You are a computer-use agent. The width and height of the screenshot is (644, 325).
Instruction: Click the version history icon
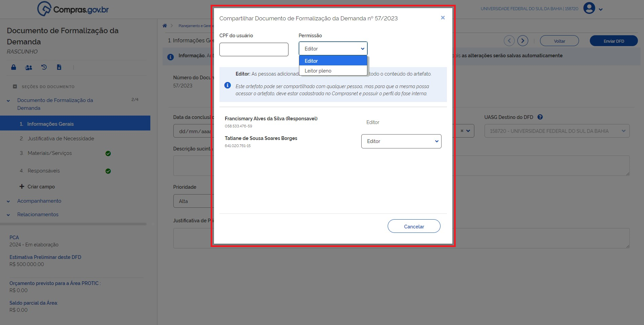click(x=44, y=67)
